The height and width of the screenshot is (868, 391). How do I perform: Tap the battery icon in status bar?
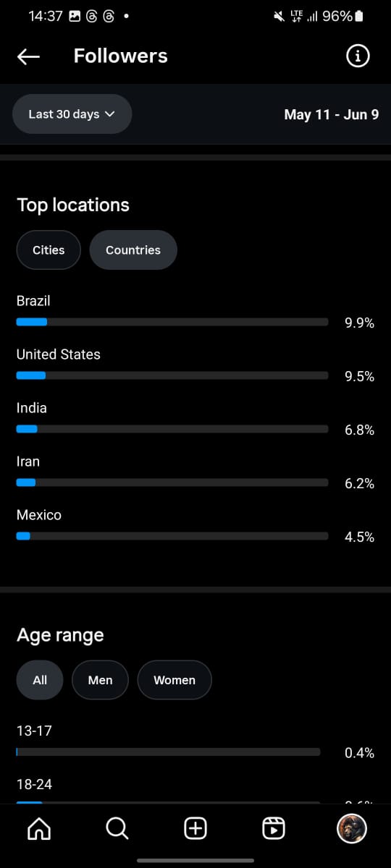coord(360,16)
